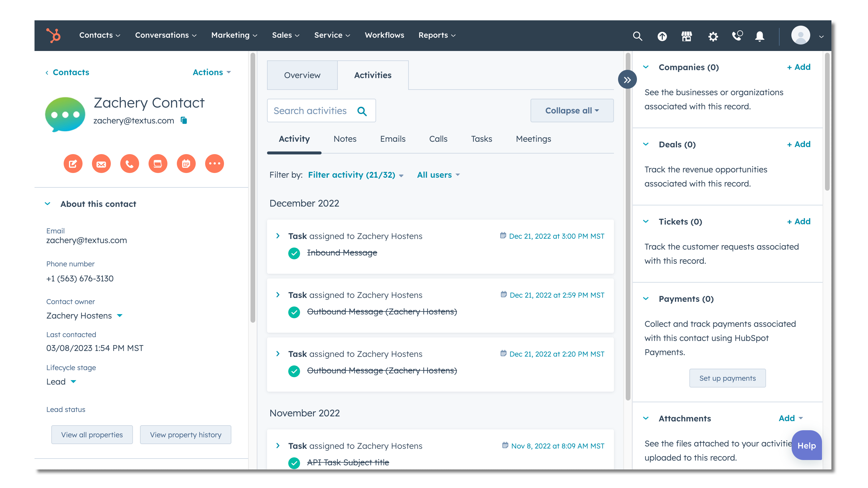Open the log activity icon
Screen dimensions: 868x488
(x=158, y=164)
